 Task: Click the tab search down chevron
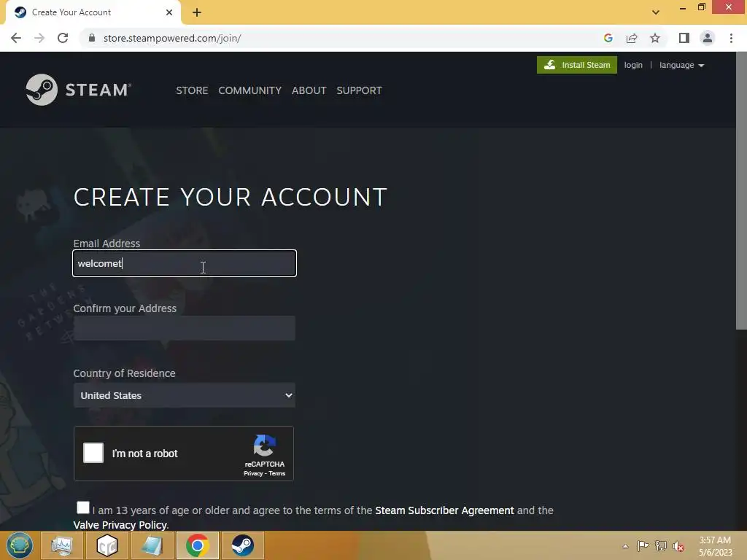pos(656,12)
